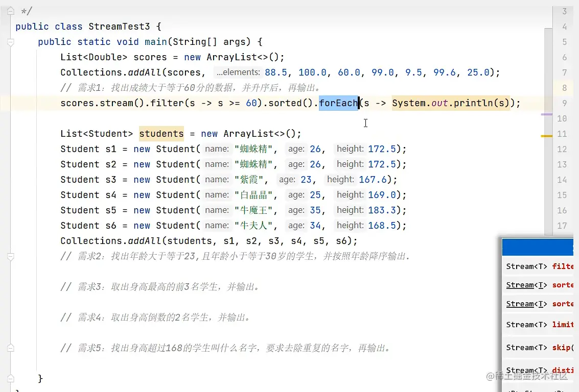Viewport: 579px width, 392px height.
Task: Click the sorted() call on the stream line
Action: tap(291, 103)
